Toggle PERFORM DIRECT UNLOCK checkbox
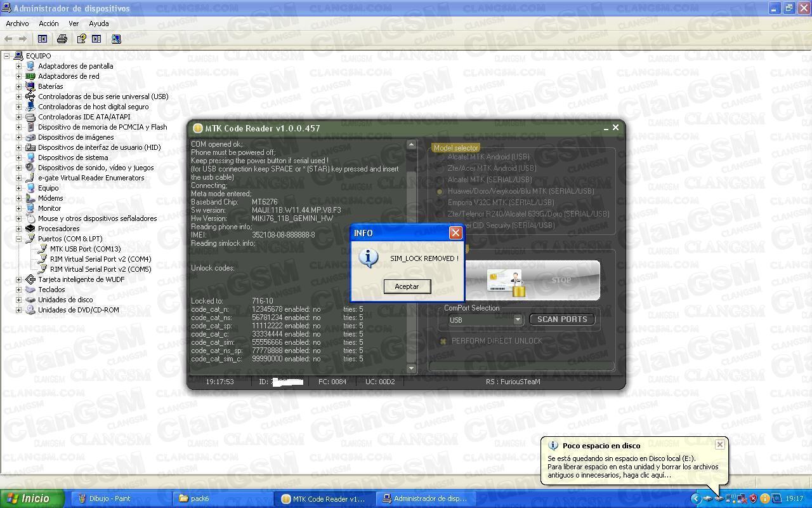Screen dimensions: 812x508 pyautogui.click(x=443, y=341)
